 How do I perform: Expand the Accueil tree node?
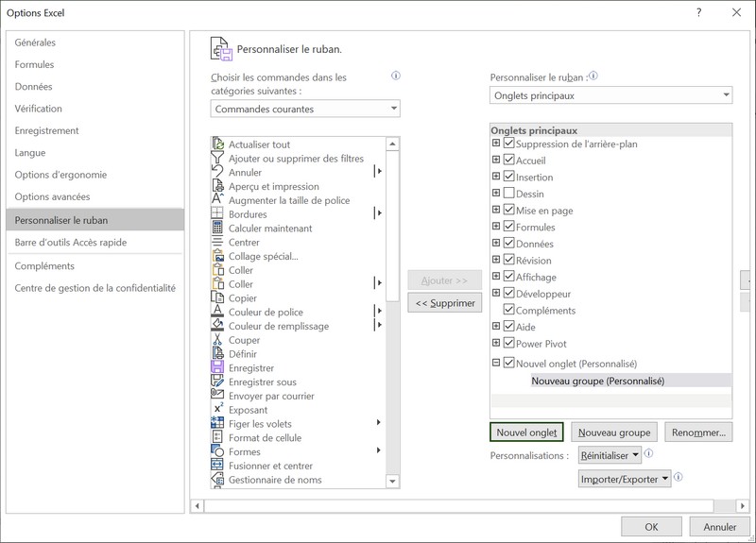click(496, 161)
